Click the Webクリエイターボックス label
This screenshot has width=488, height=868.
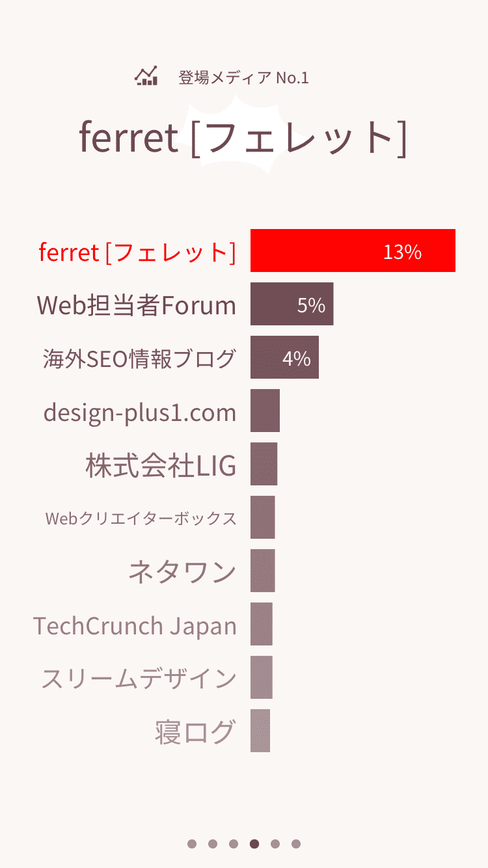tap(141, 519)
